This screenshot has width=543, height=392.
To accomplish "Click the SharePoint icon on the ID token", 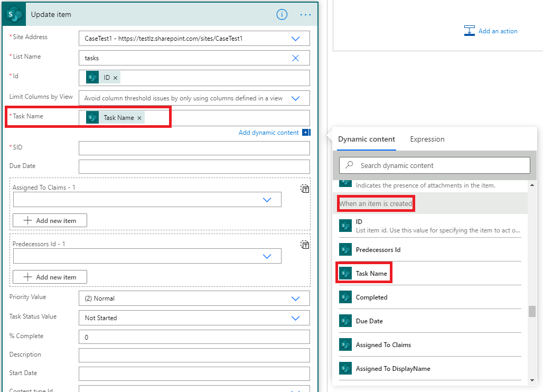I will tap(92, 78).
